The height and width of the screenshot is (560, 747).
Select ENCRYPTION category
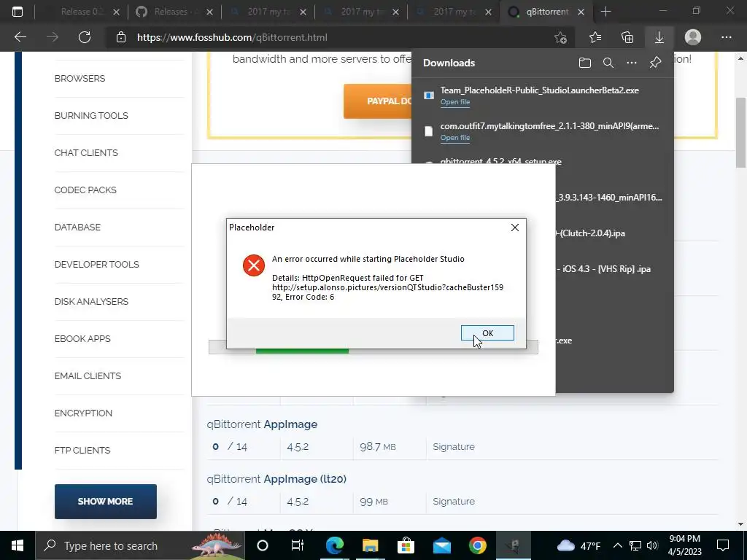(x=83, y=413)
